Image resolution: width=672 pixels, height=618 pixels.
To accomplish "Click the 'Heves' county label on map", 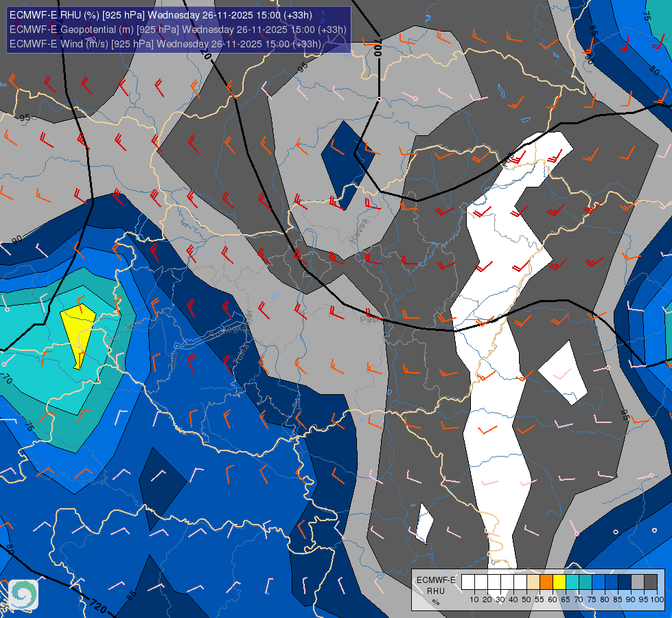I will (x=359, y=231).
